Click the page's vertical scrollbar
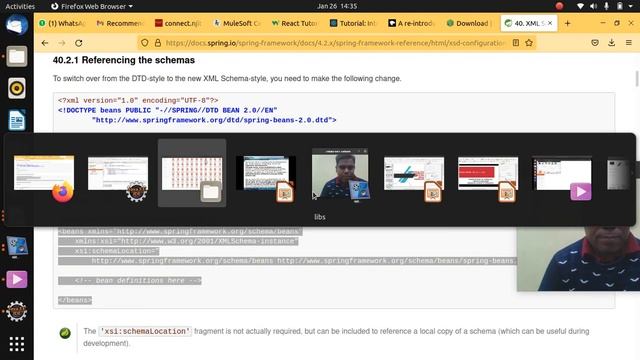 [x=637, y=78]
